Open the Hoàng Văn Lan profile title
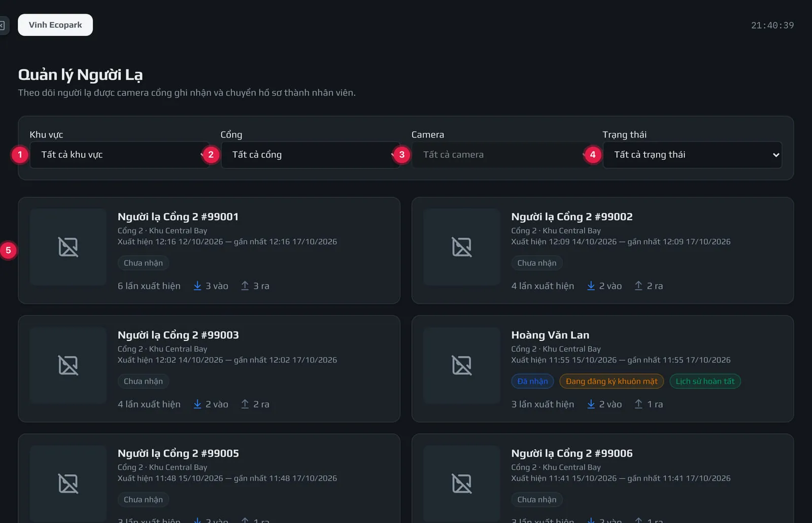This screenshot has width=812, height=523. tap(550, 335)
